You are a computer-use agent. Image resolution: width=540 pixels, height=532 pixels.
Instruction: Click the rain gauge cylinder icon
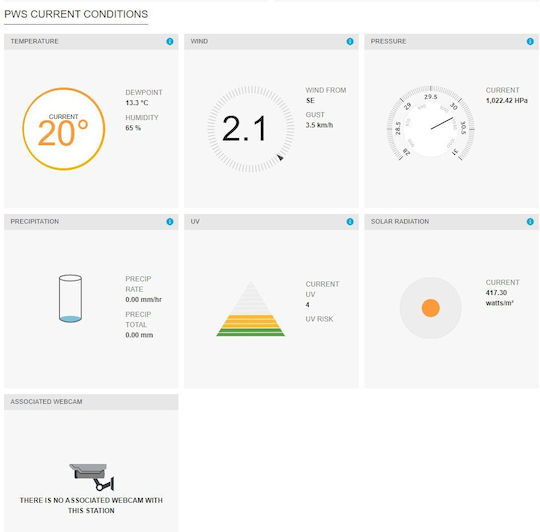pos(70,298)
